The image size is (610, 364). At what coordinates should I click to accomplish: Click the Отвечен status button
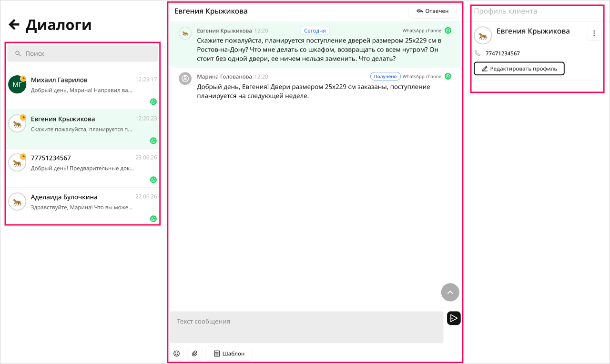(x=432, y=11)
